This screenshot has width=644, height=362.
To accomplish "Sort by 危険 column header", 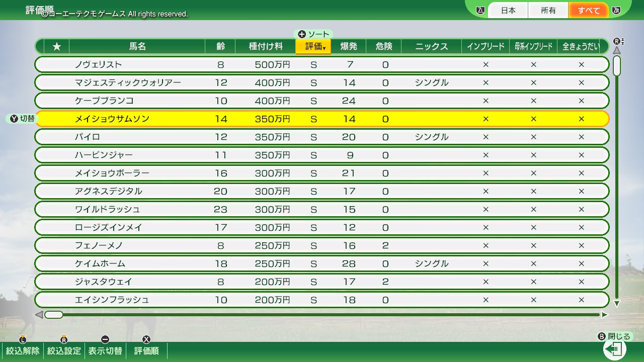I will (x=384, y=47).
